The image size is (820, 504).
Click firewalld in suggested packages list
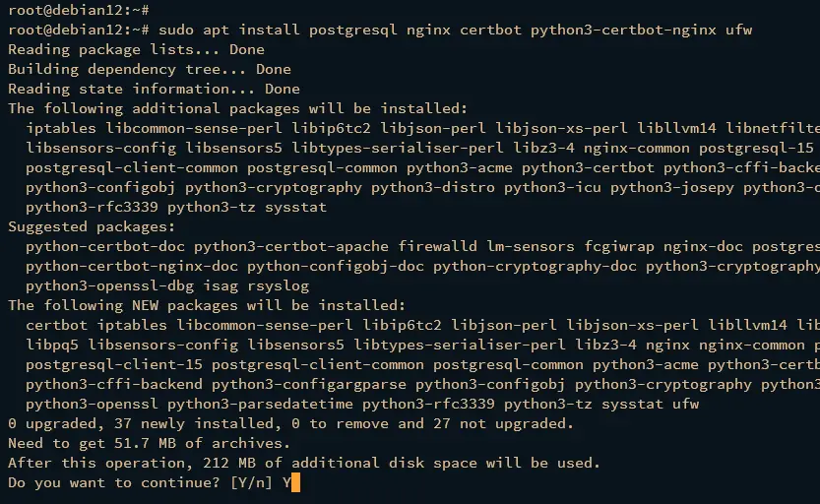tap(438, 246)
